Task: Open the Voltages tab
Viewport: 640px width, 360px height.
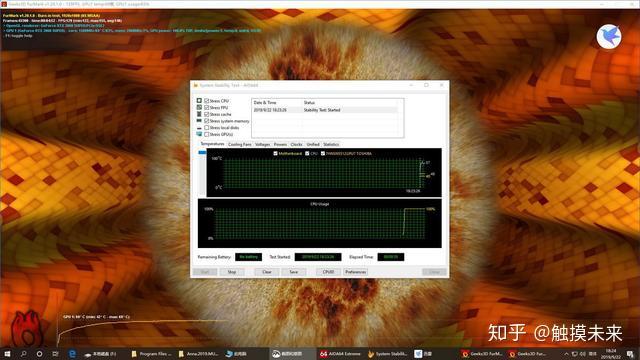Action: [262, 144]
